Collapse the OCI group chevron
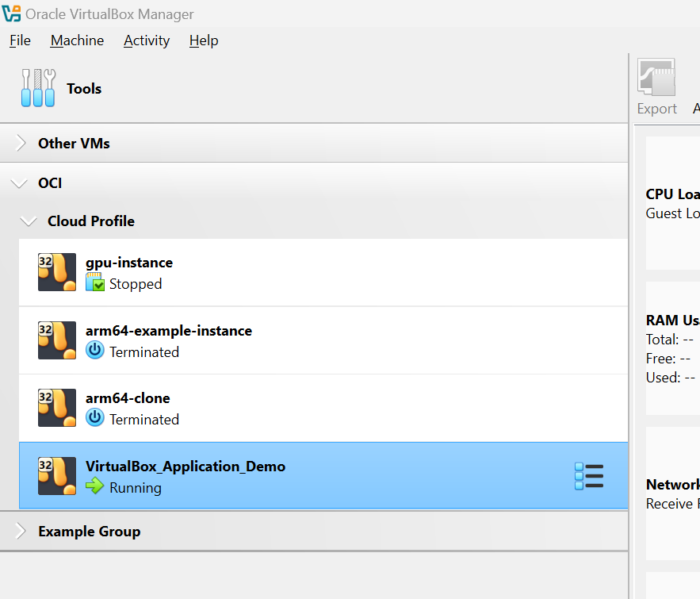The width and height of the screenshot is (700, 599). [19, 183]
